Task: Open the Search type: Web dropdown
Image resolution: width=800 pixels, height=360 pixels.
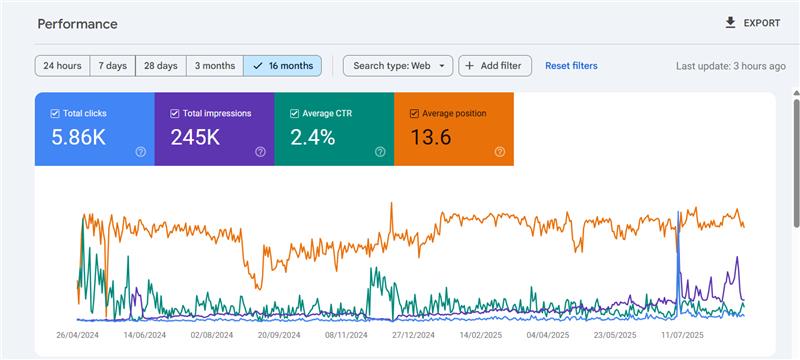Action: (x=397, y=66)
